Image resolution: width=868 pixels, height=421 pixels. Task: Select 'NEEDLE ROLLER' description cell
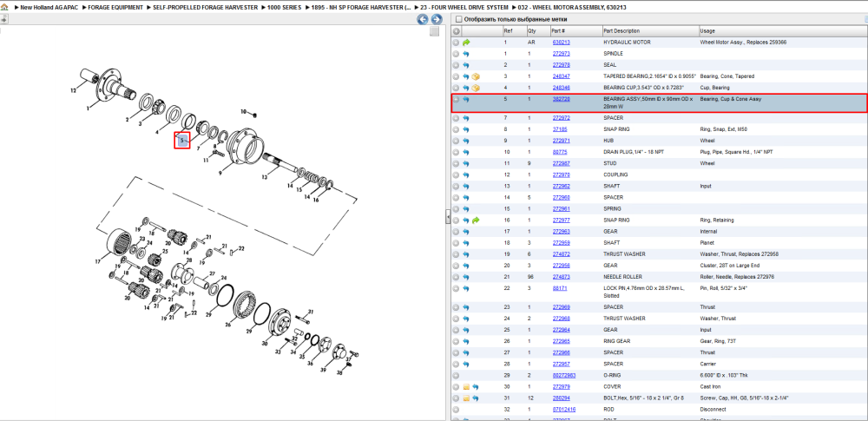tap(621, 276)
